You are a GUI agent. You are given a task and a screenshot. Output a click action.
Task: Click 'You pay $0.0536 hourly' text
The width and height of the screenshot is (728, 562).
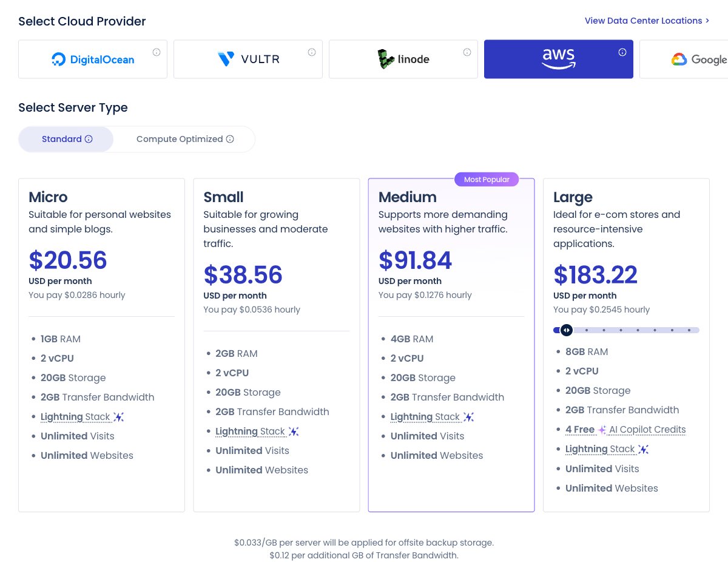[x=252, y=310]
